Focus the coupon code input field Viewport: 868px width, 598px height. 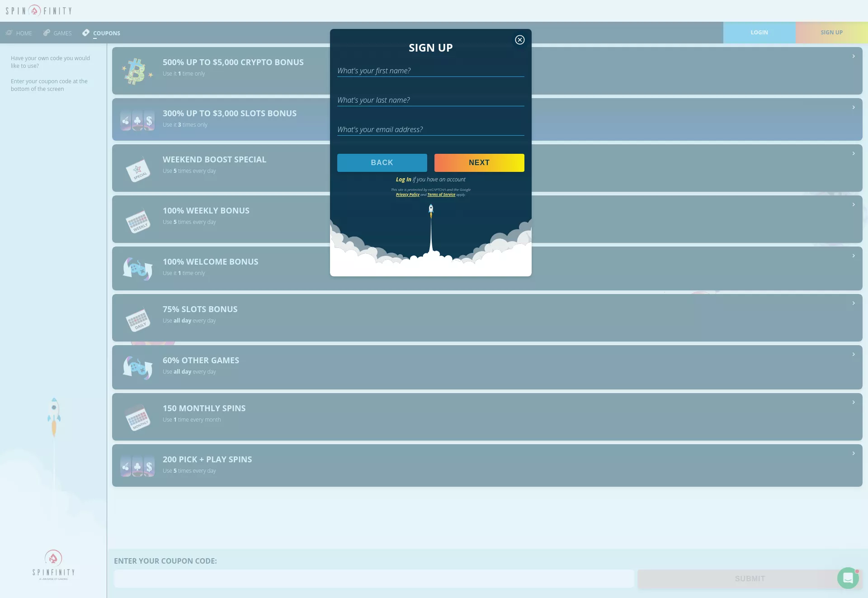pyautogui.click(x=374, y=579)
